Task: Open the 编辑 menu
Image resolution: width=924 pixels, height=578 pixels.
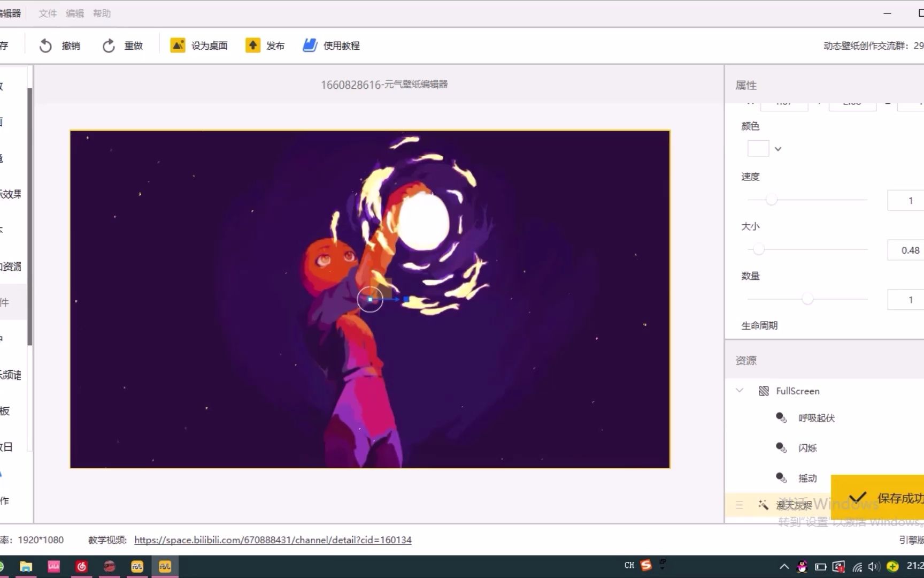Action: click(x=75, y=13)
